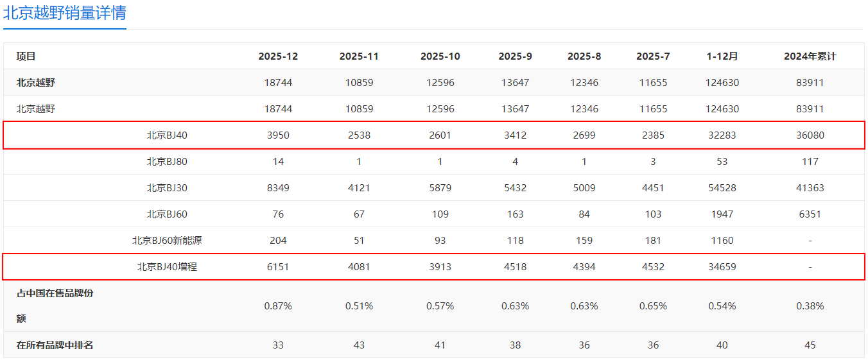The image size is (868, 362).
Task: Open the 北京BJ80 model row label
Action: tap(167, 162)
